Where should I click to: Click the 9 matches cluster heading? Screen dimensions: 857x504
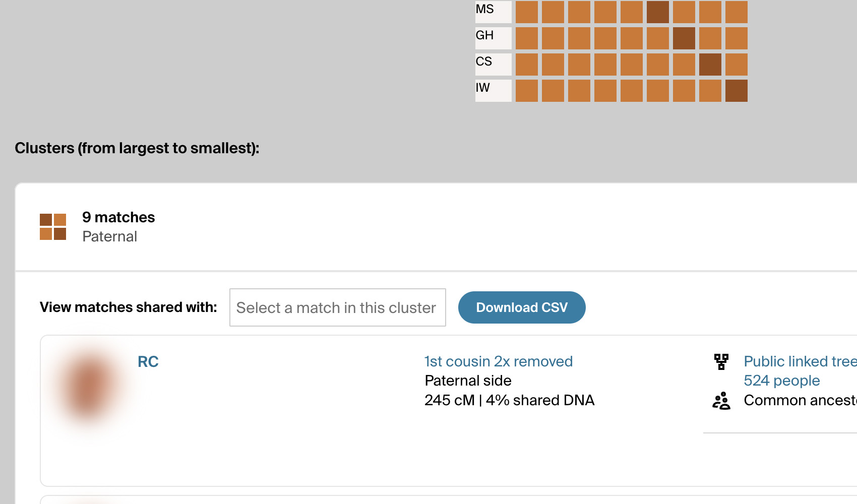click(118, 217)
